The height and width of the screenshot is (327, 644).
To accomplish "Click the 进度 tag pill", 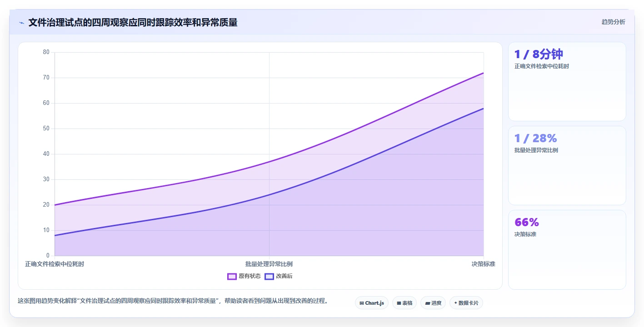I will [433, 303].
